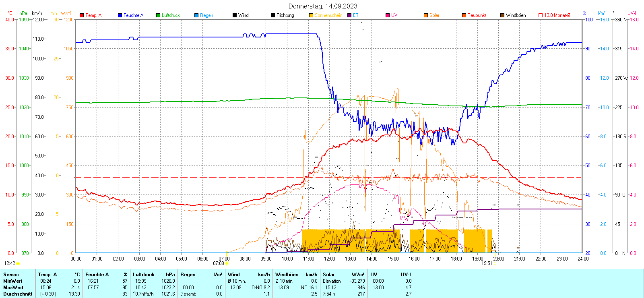The height and width of the screenshot is (298, 644).
Task: Click the green Luftdruck legend square
Action: [x=158, y=15]
